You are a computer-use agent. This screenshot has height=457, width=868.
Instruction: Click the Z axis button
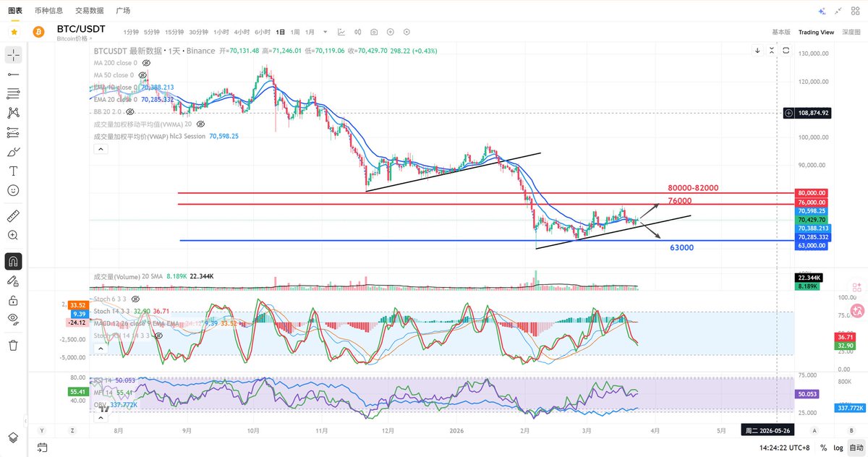pyautogui.click(x=73, y=430)
